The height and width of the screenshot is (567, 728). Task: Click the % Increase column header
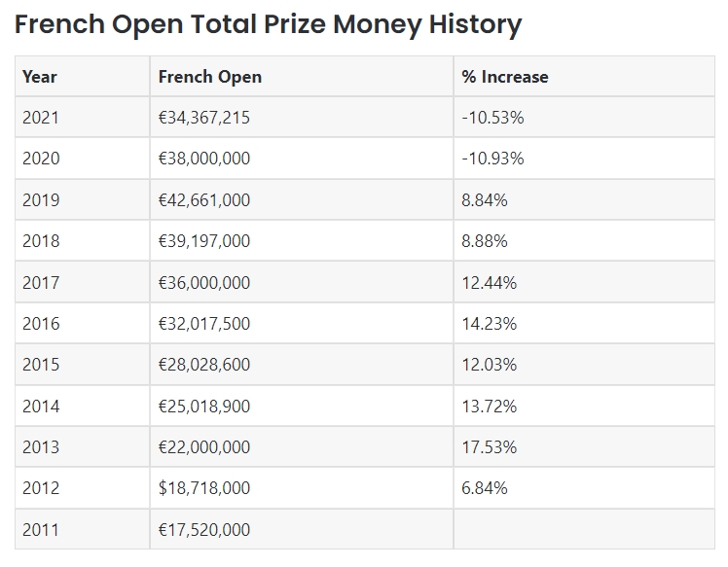click(505, 77)
